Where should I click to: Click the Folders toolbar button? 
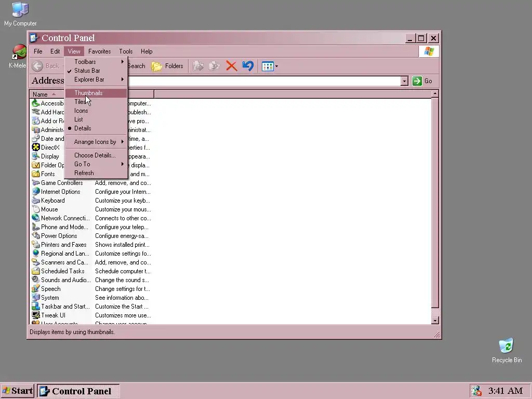tap(167, 66)
